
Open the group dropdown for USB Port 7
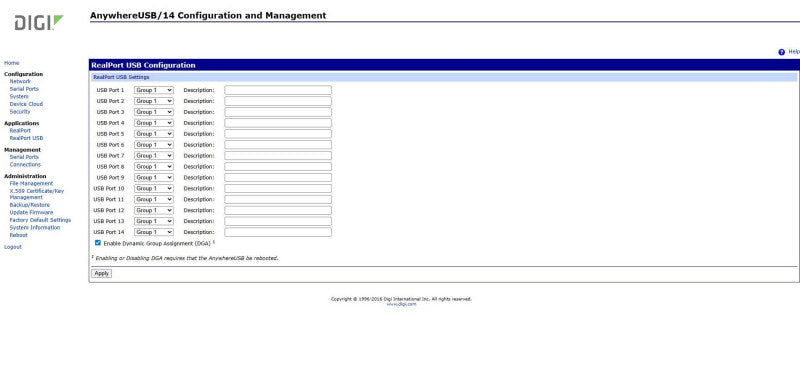click(x=154, y=156)
